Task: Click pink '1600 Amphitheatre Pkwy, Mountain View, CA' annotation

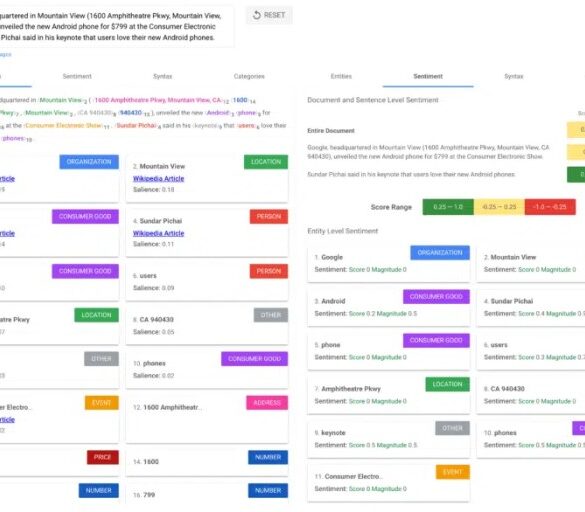Action: [158, 100]
